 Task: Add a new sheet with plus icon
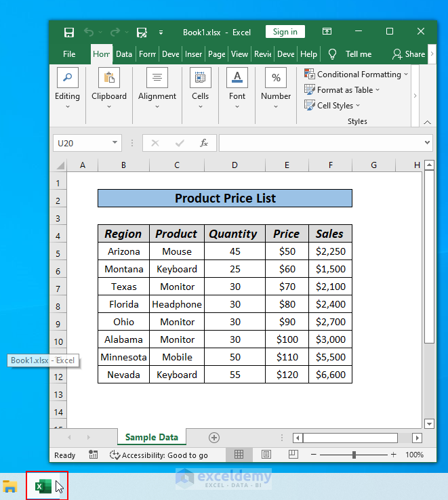214,438
